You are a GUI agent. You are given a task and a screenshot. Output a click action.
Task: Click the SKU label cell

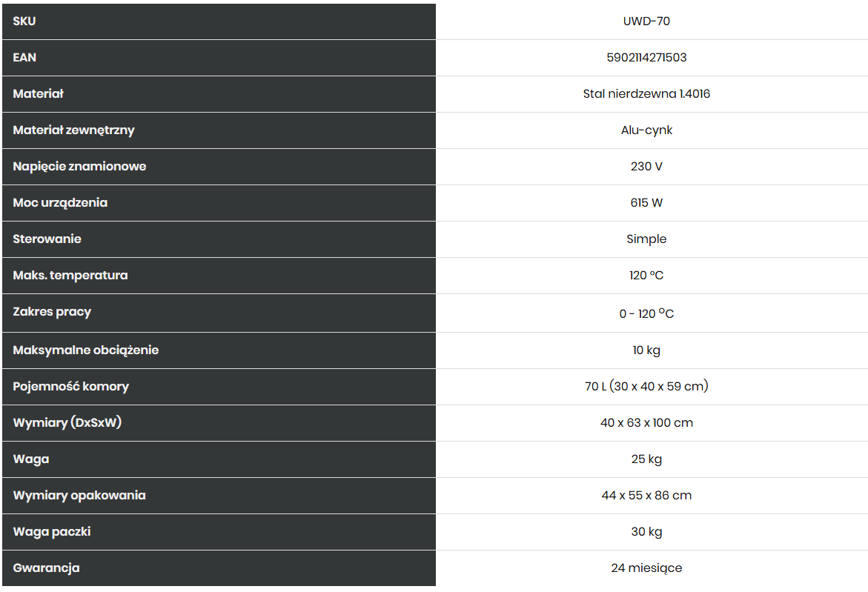coord(219,21)
